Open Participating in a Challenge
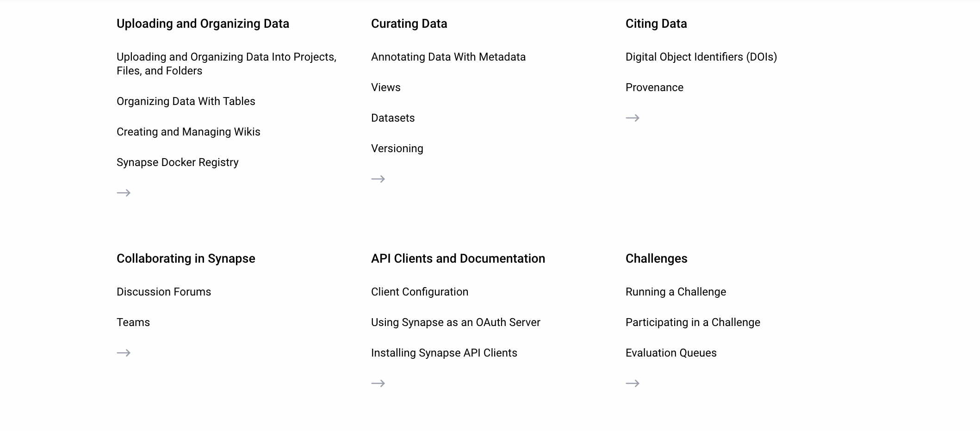This screenshot has width=980, height=431. 693,322
